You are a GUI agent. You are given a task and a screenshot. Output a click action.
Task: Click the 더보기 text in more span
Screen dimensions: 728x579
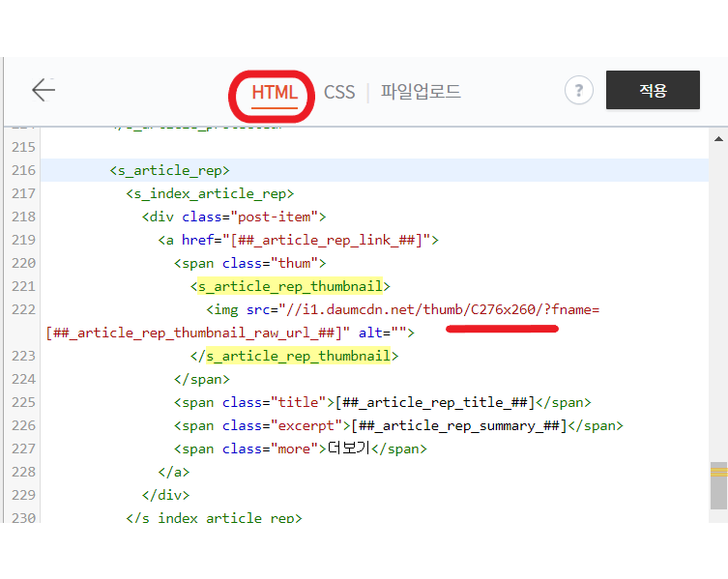pyautogui.click(x=349, y=449)
